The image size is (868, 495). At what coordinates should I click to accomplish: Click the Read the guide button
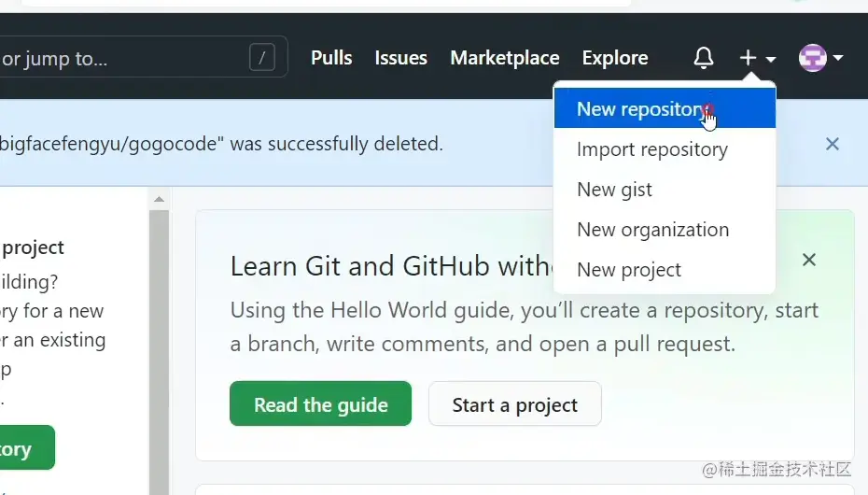[x=320, y=403]
